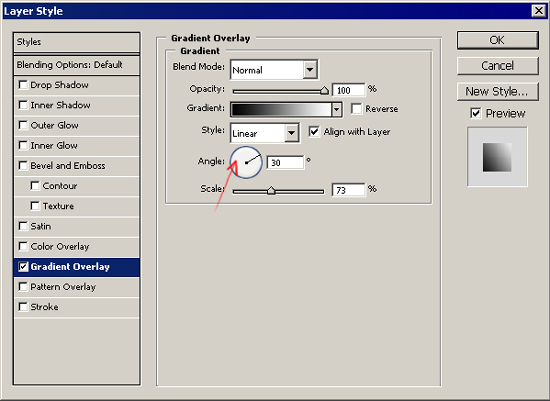
Task: Select the Contour label
Action: (x=60, y=186)
